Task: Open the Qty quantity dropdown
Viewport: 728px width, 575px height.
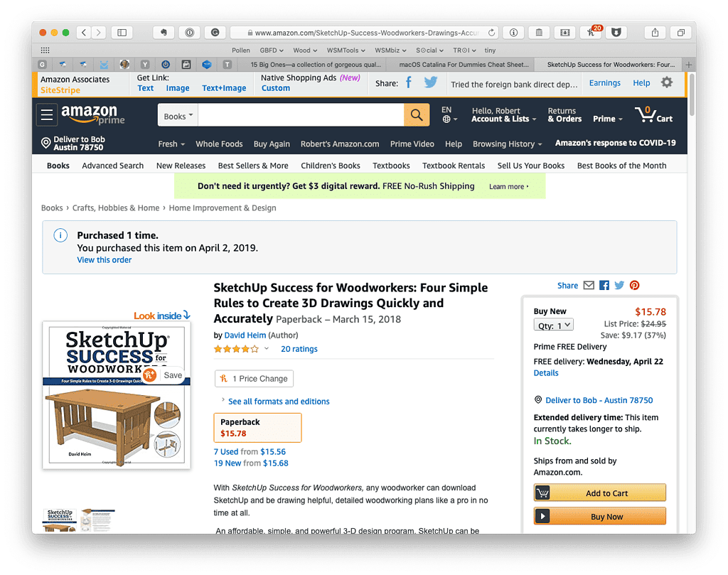Action: click(553, 325)
